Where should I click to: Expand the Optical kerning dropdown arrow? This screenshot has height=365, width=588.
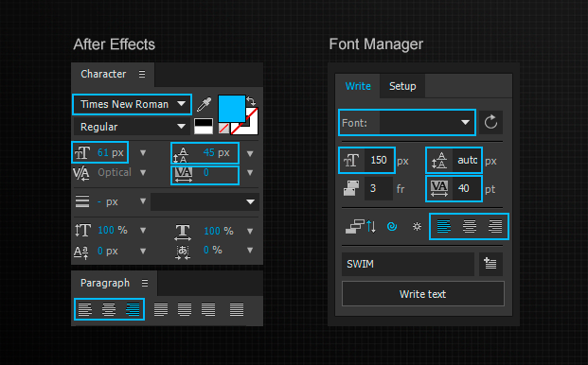(143, 173)
